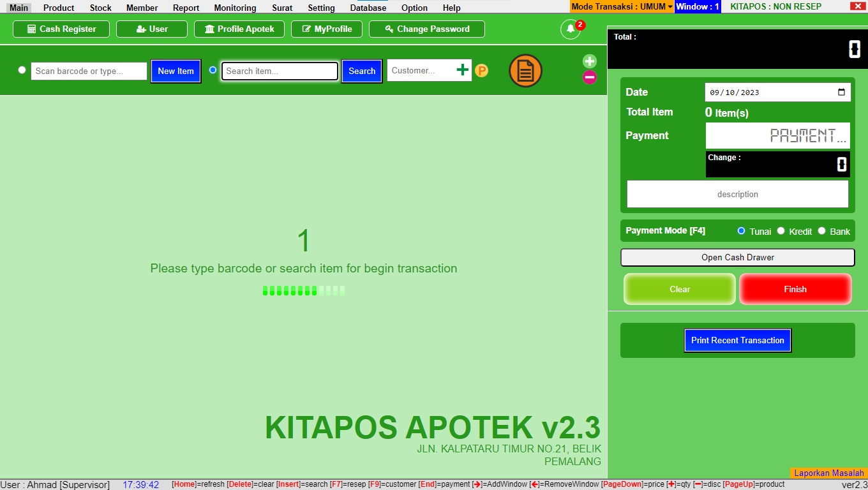Image resolution: width=868 pixels, height=490 pixels.
Task: Click the green plus add-window icon
Action: pyautogui.click(x=590, y=61)
